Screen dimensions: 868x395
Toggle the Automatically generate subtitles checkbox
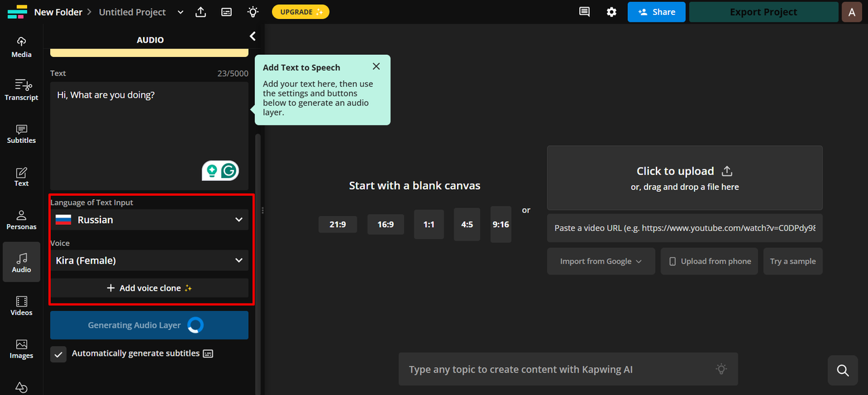(x=58, y=354)
